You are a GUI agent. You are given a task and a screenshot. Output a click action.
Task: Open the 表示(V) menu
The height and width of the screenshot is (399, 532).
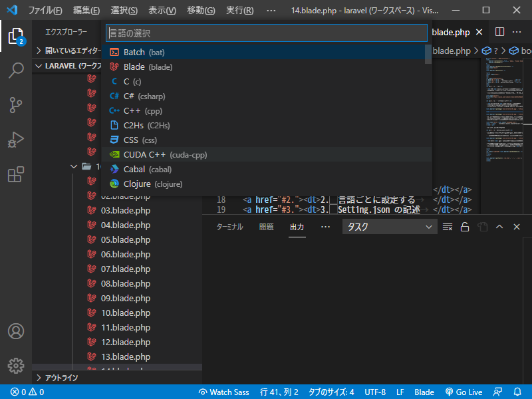click(x=162, y=10)
